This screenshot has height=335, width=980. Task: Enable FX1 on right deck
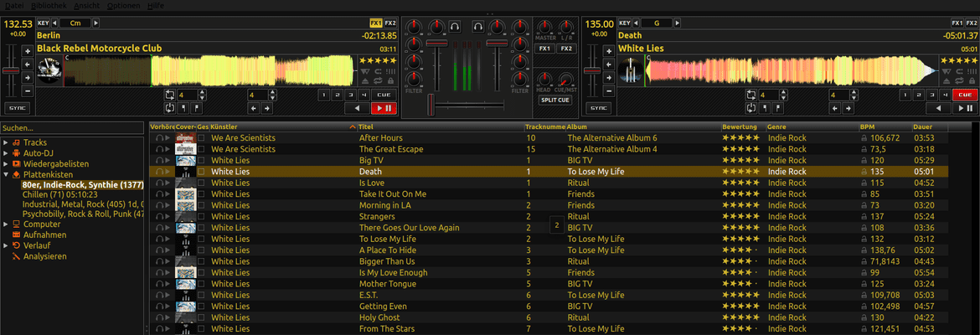click(957, 23)
